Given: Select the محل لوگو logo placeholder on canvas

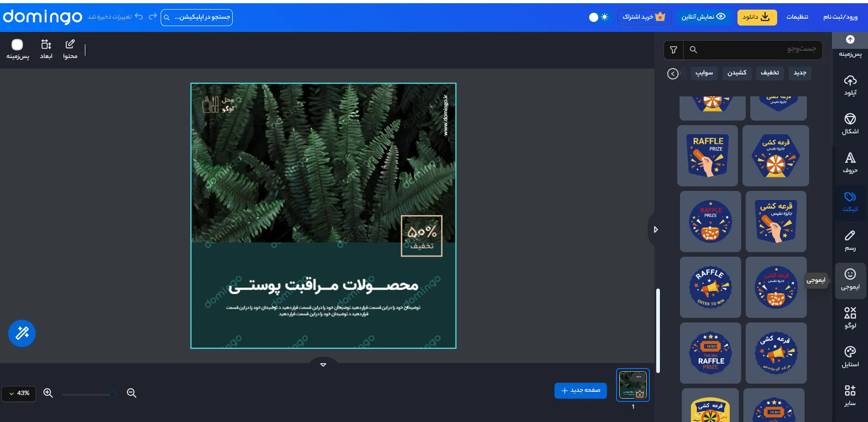Looking at the screenshot, I should pos(218,105).
